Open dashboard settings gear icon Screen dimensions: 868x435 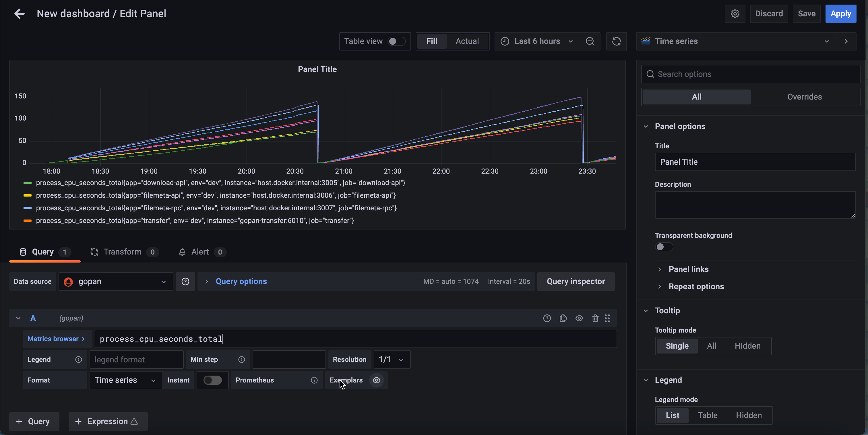click(x=735, y=14)
